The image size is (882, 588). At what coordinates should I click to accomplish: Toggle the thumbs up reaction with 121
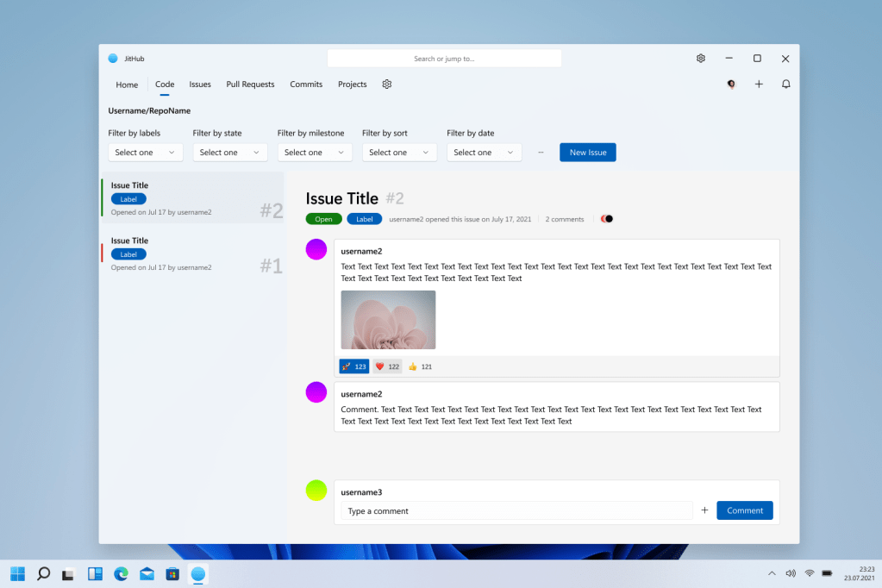(x=420, y=366)
